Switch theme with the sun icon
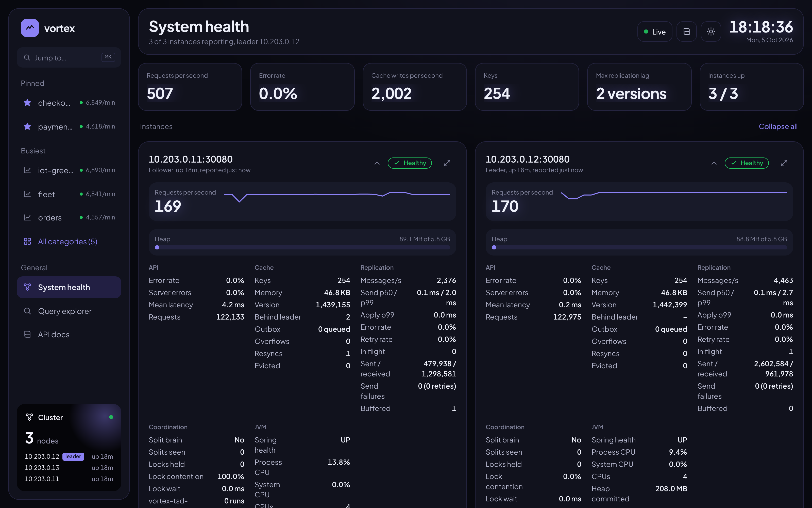The height and width of the screenshot is (508, 812). (711, 31)
